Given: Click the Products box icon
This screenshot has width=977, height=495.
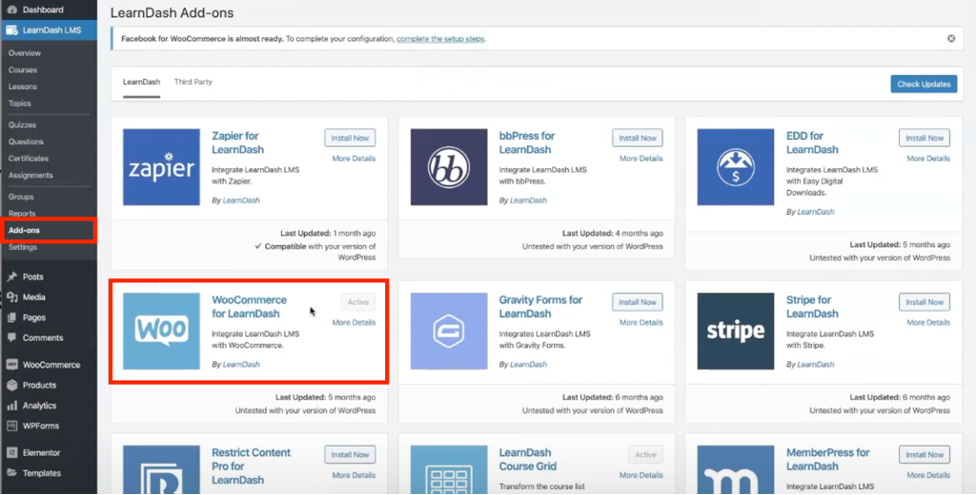Looking at the screenshot, I should point(12,385).
